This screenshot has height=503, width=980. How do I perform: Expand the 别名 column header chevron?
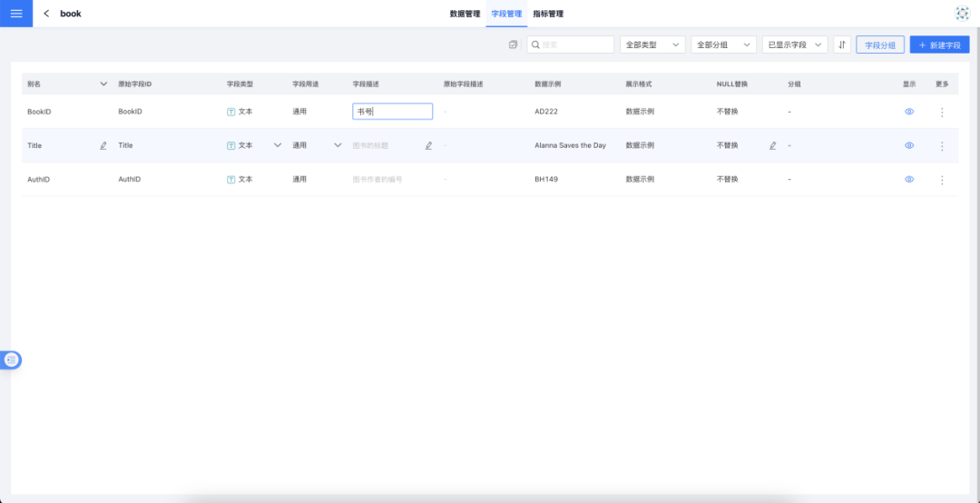coord(103,84)
